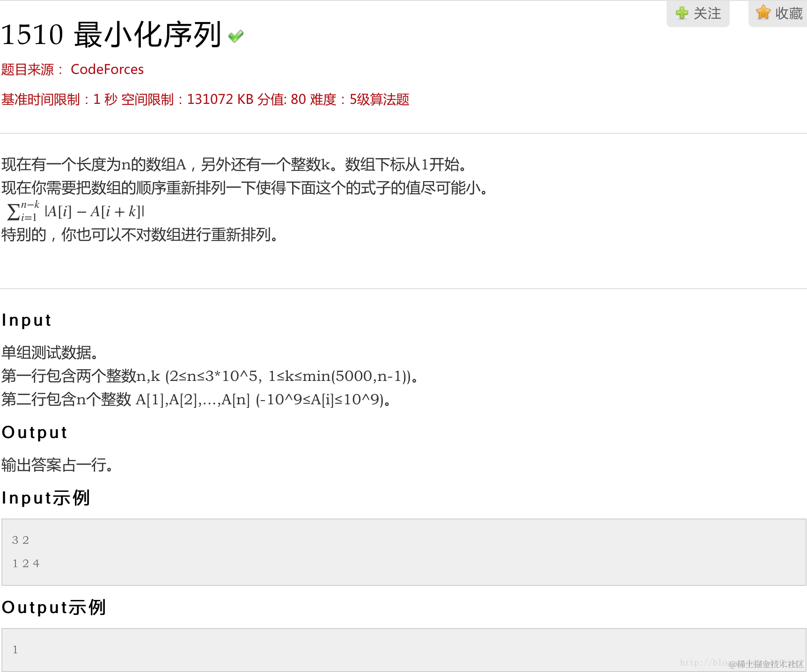This screenshot has height=672, width=807.
Task: Click the line describing A[1],A[2],...,A[n]
Action: 197,399
